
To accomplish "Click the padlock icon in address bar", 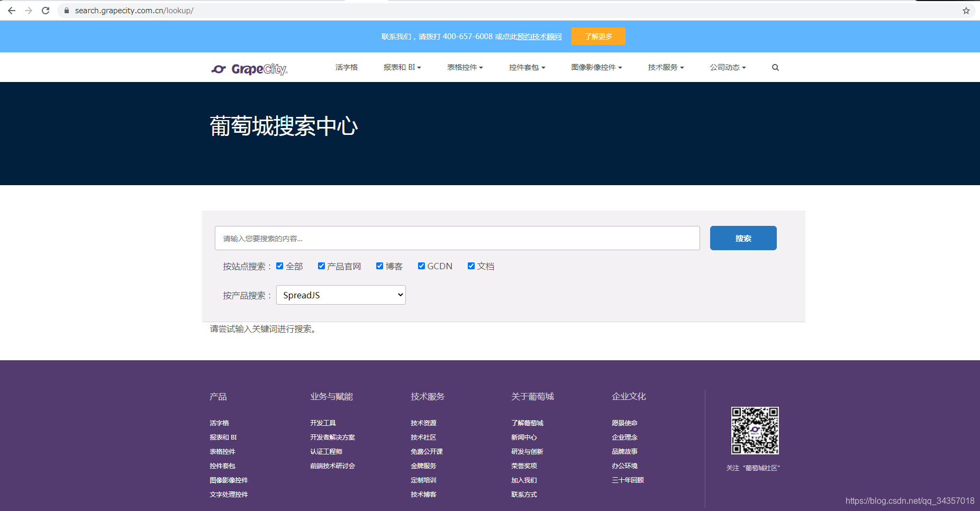I will [x=66, y=10].
